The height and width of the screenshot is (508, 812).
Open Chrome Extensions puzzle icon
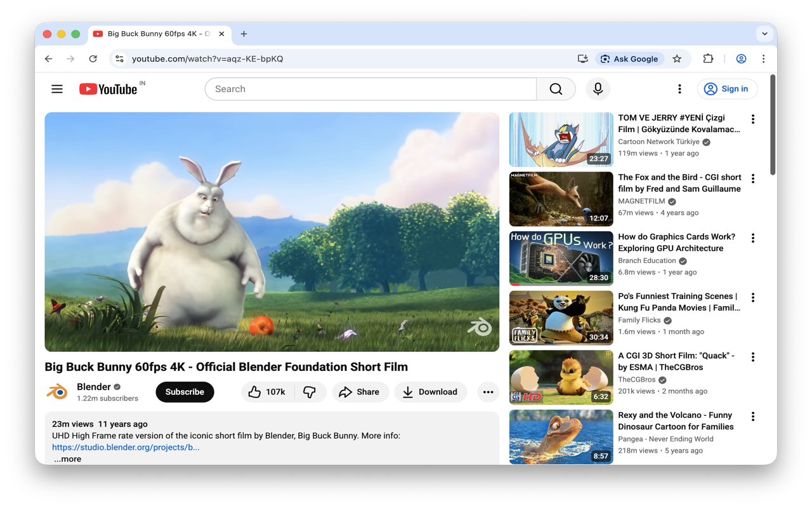[708, 58]
